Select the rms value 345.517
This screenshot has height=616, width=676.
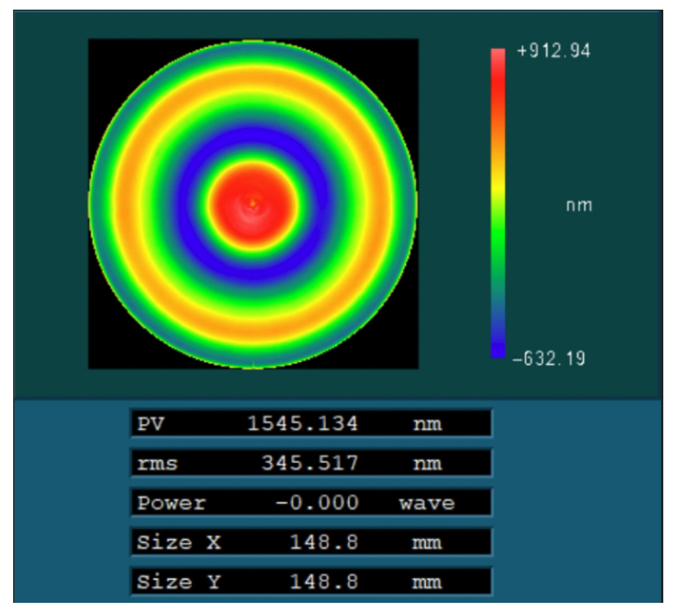pos(310,463)
